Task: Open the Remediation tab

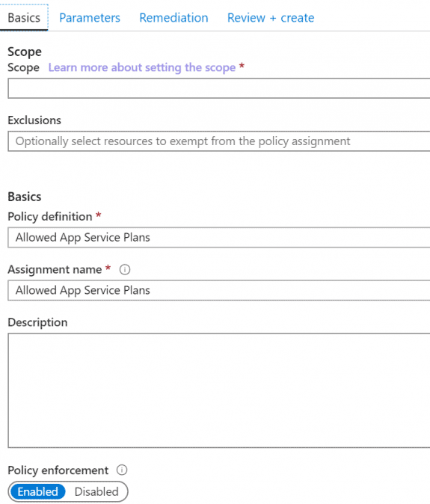Action: [173, 18]
